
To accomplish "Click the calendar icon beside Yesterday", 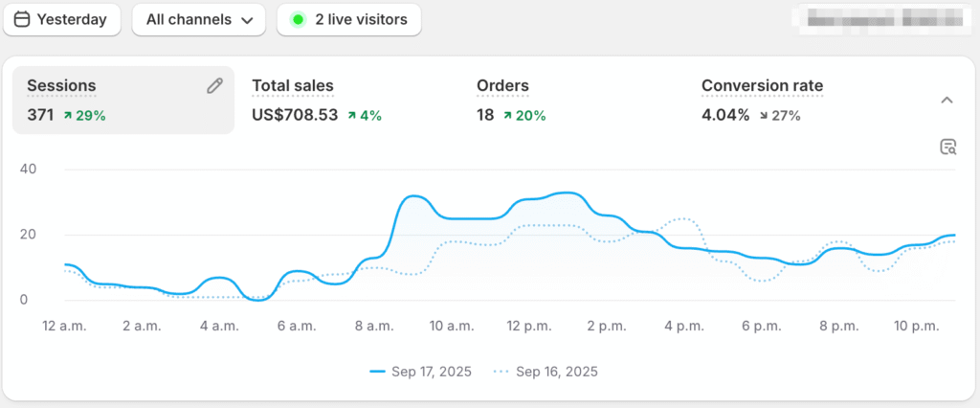I will [22, 19].
